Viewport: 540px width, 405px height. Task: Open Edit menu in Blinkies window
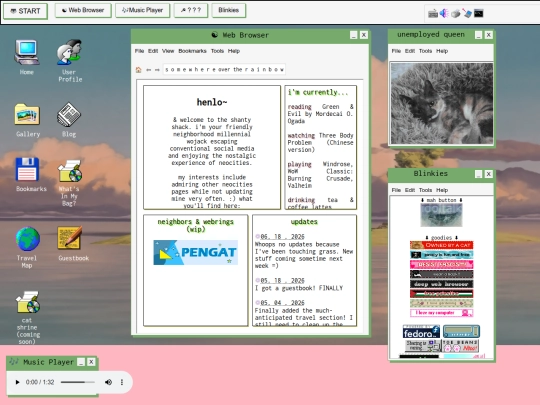tap(410, 190)
